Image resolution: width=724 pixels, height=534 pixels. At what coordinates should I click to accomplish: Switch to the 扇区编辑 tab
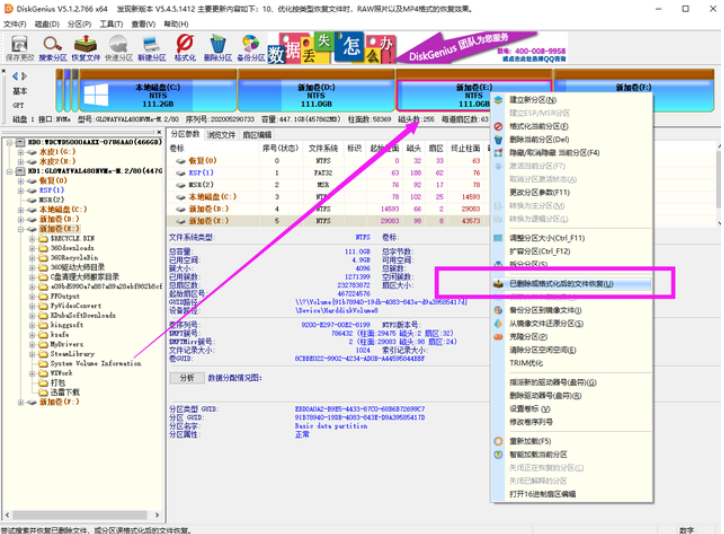[x=258, y=133]
